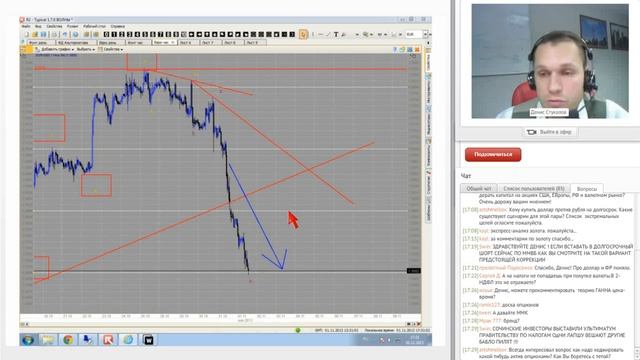This screenshot has height=360, width=640.
Task: Open the Файл menu
Action: pyautogui.click(x=26, y=26)
